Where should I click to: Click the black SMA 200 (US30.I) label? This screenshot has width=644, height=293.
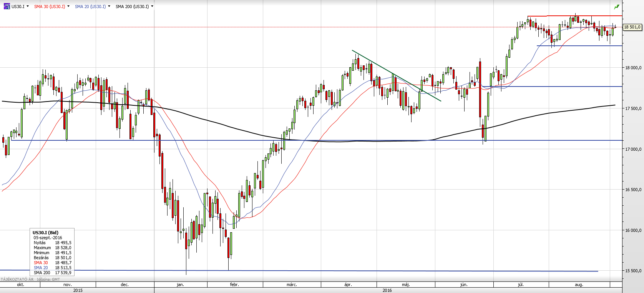[x=132, y=7]
